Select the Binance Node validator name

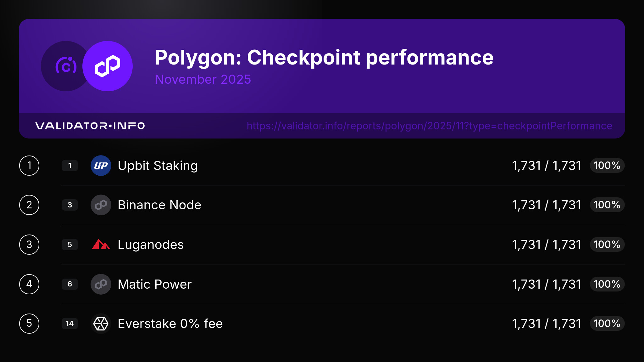159,205
